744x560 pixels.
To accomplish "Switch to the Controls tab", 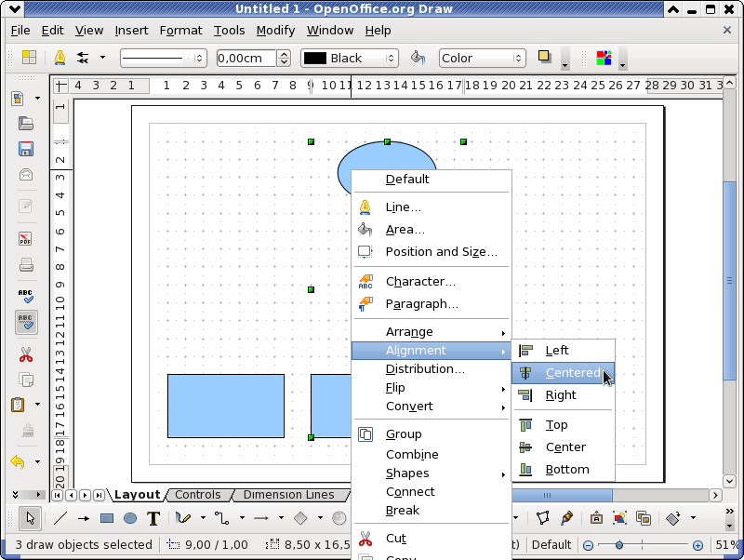I will [x=198, y=495].
